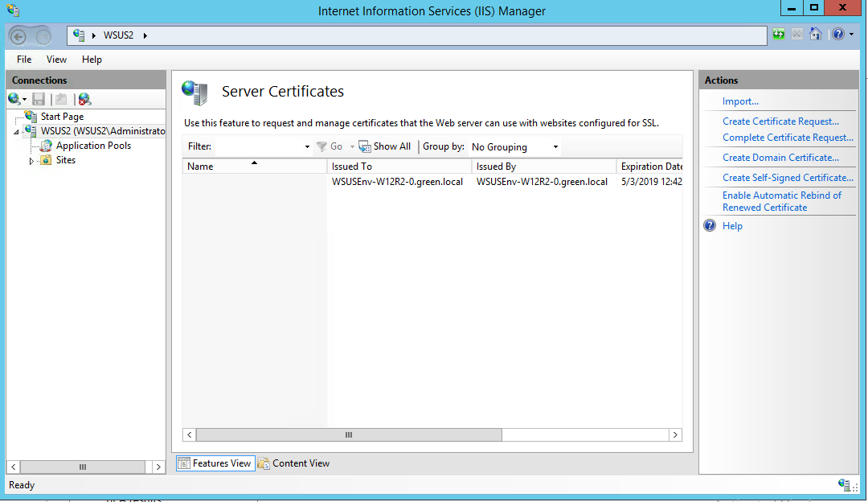The image size is (868, 502).
Task: Switch to the Content View tab
Action: coord(294,463)
